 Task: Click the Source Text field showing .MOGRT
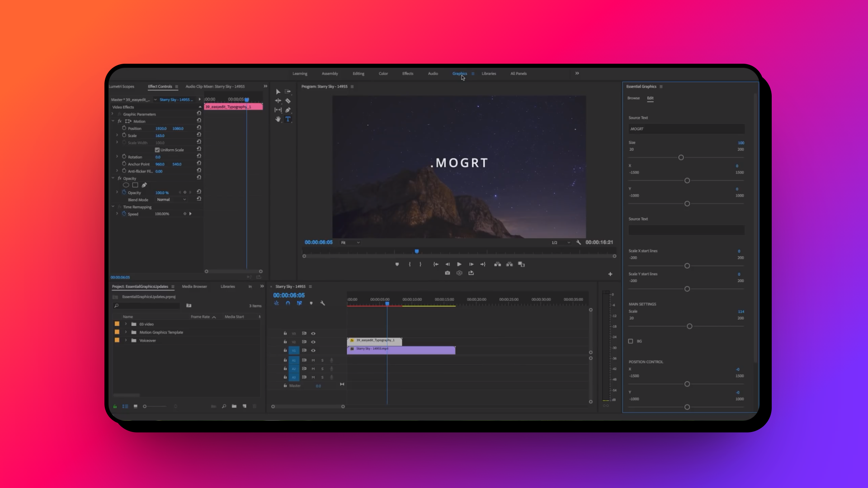[686, 129]
